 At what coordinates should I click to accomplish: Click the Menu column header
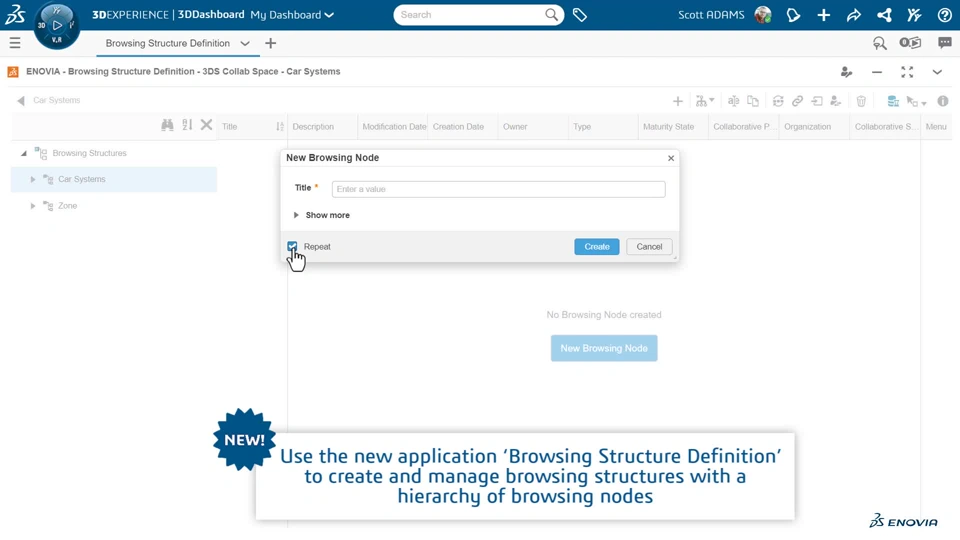point(936,127)
